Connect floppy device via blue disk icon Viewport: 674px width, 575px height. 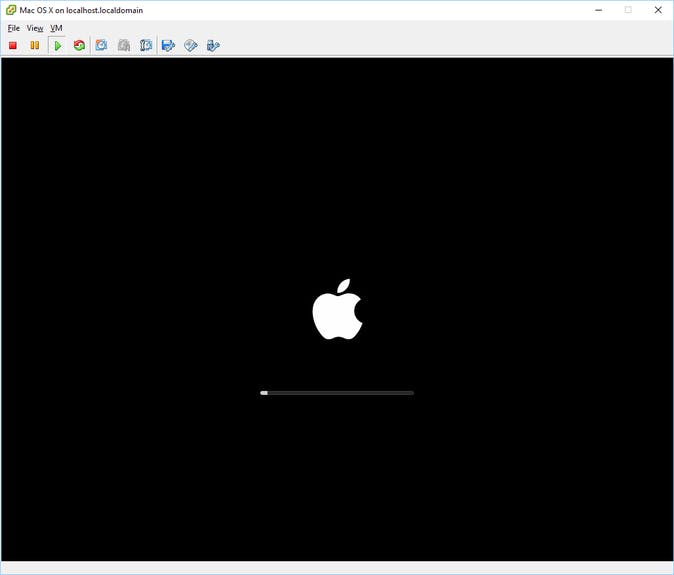point(168,45)
